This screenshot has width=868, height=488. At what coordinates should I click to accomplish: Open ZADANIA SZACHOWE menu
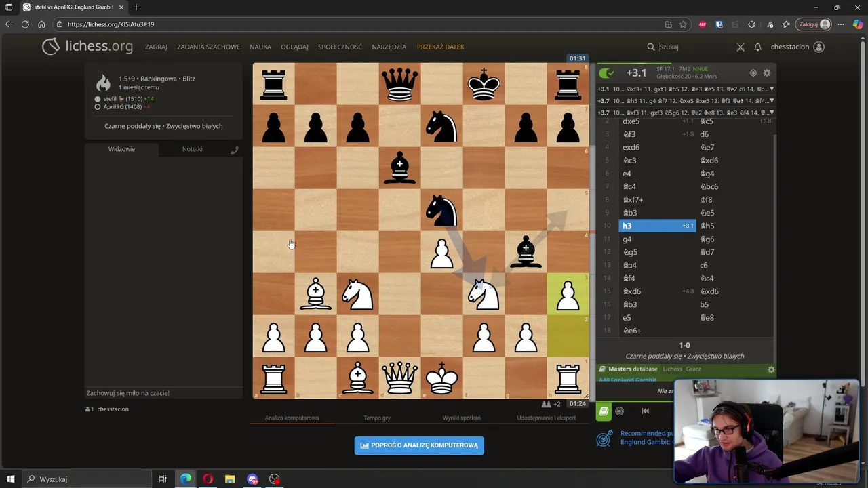click(x=208, y=47)
